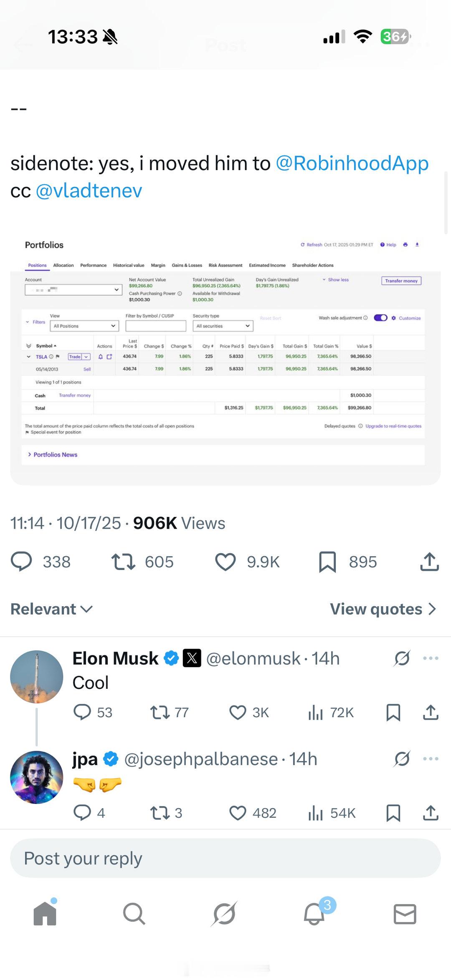The height and width of the screenshot is (980, 451).
Task: Share the main post via share icon
Action: (x=429, y=562)
